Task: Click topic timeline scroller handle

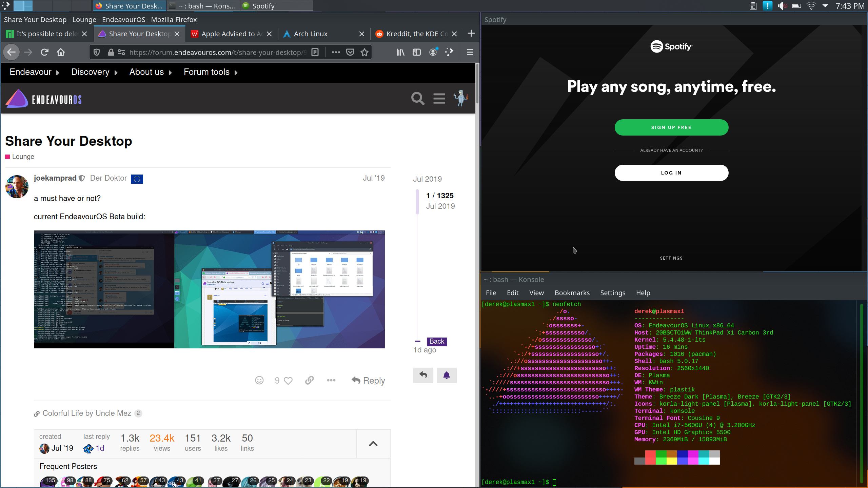Action: tap(417, 202)
